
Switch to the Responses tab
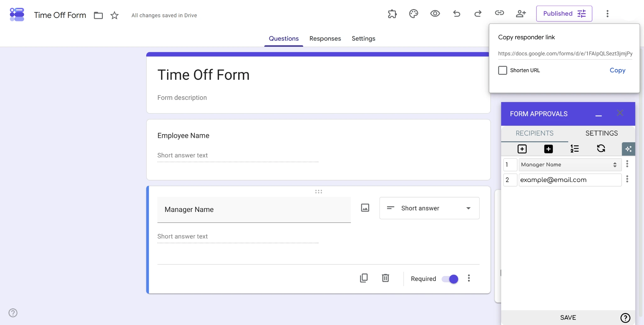coord(325,39)
